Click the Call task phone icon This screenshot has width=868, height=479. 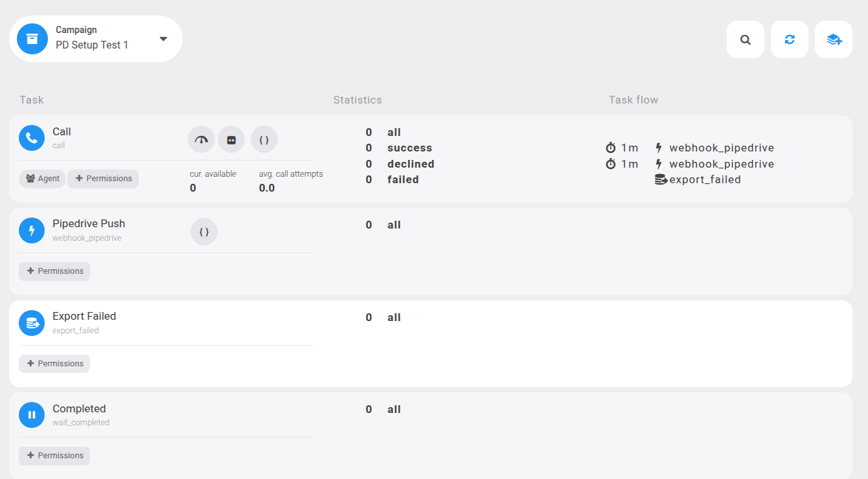pyautogui.click(x=32, y=138)
